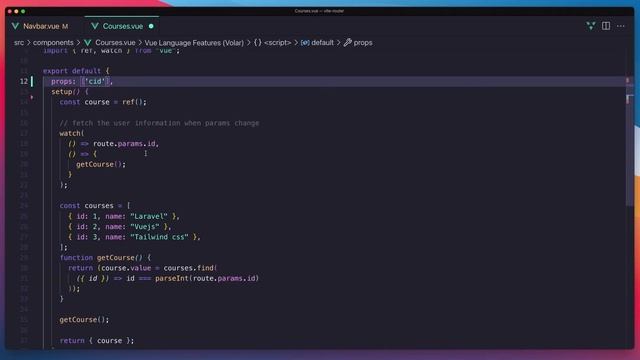640x360 pixels.
Task: Click 'return (course.value = courses.find(' line
Action: point(142,268)
